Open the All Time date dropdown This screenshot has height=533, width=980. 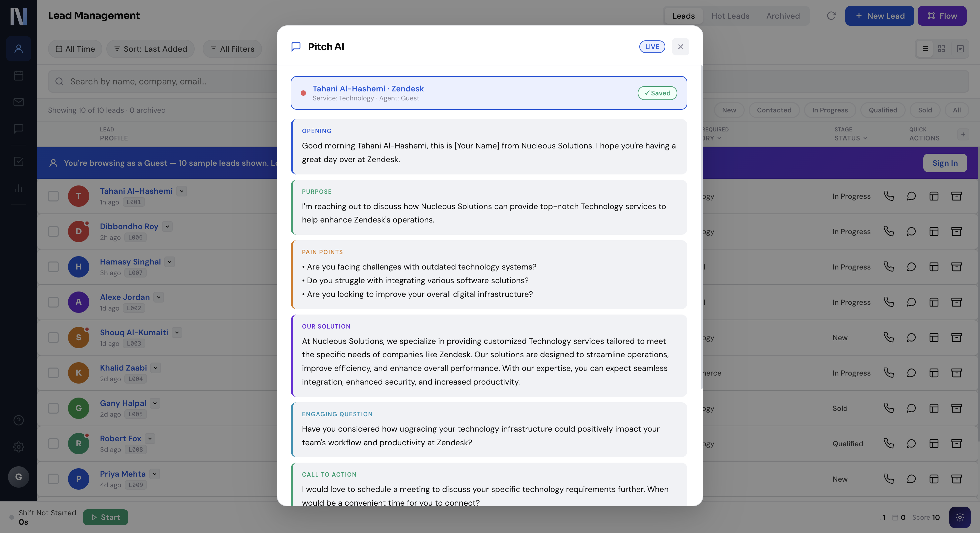point(75,49)
